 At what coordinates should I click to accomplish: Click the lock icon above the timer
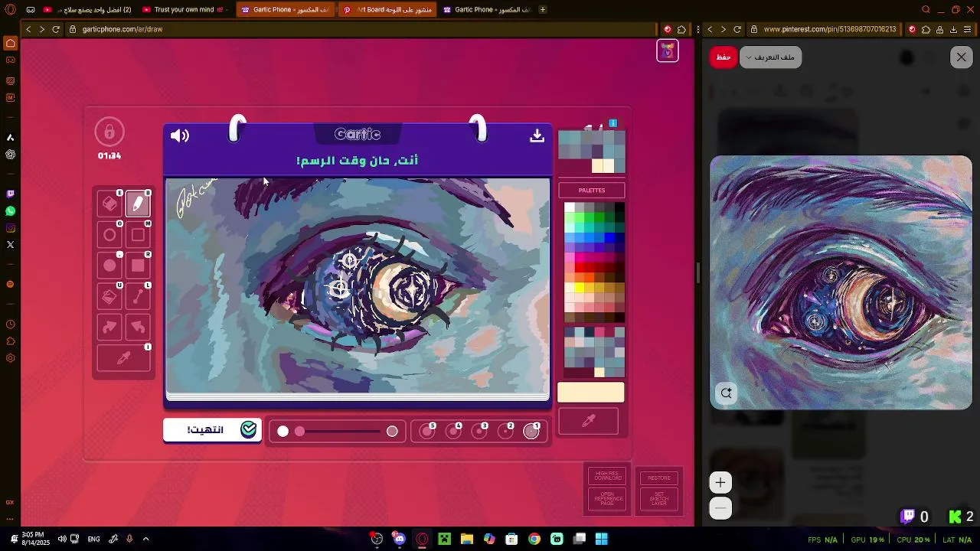click(109, 132)
